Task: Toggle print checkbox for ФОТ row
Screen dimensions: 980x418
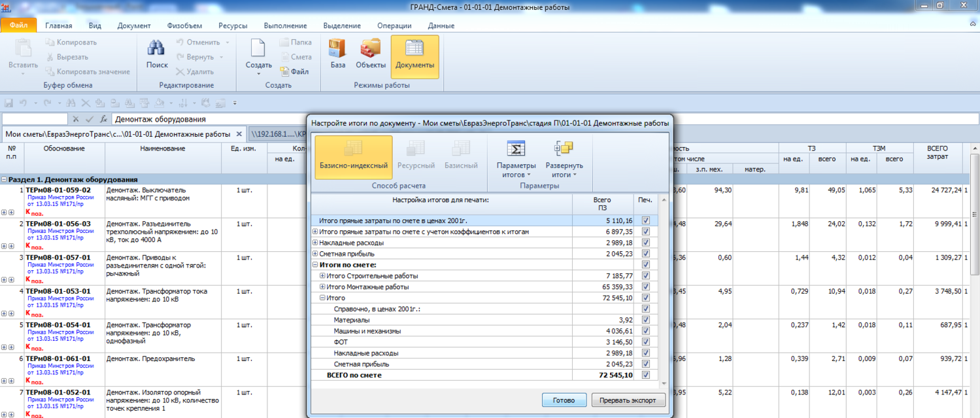Action: pyautogui.click(x=646, y=342)
